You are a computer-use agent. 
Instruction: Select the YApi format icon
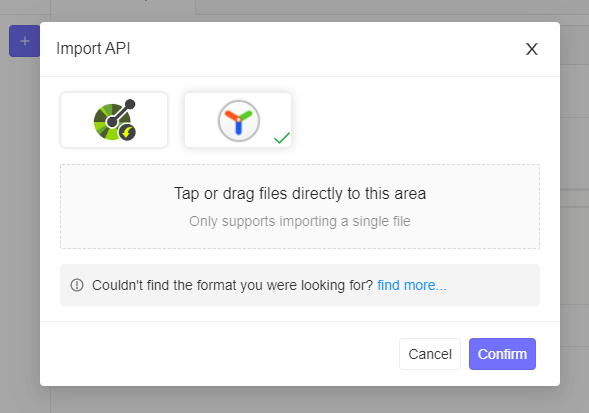pyautogui.click(x=239, y=121)
